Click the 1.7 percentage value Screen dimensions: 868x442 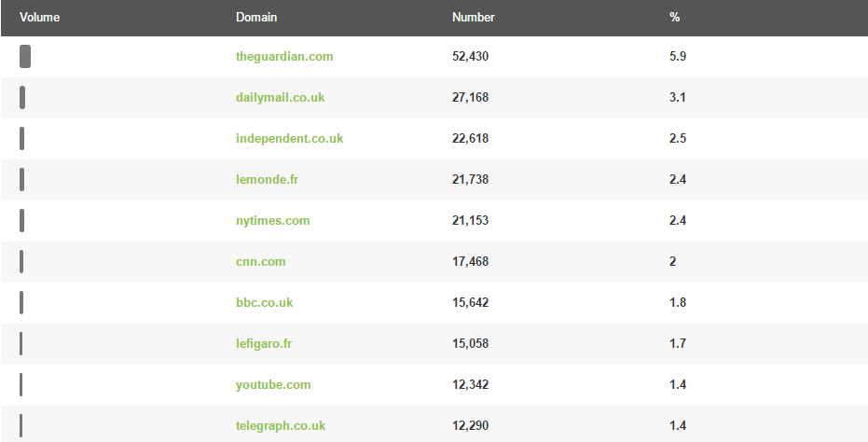(678, 343)
